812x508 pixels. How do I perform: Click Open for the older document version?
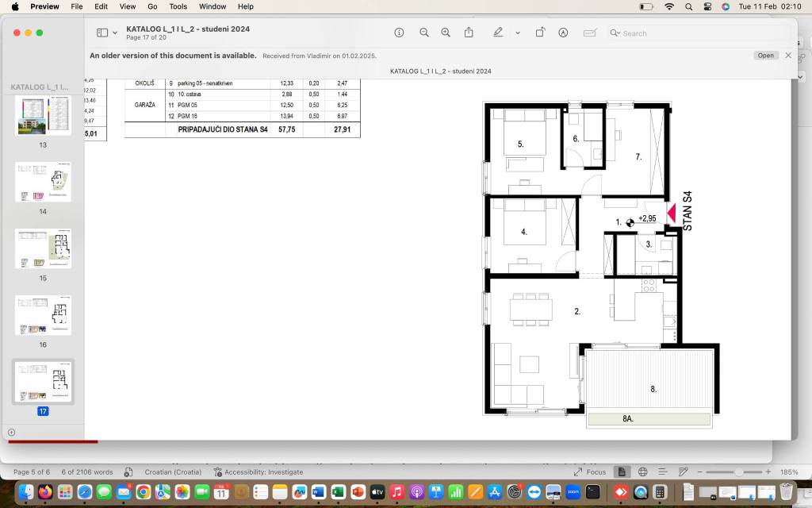[765, 56]
